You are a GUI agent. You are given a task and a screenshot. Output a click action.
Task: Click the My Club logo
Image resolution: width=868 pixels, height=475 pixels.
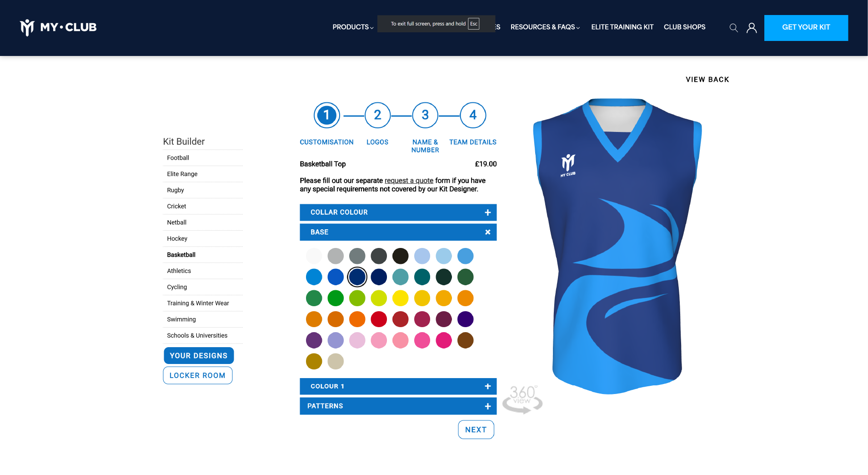(58, 27)
